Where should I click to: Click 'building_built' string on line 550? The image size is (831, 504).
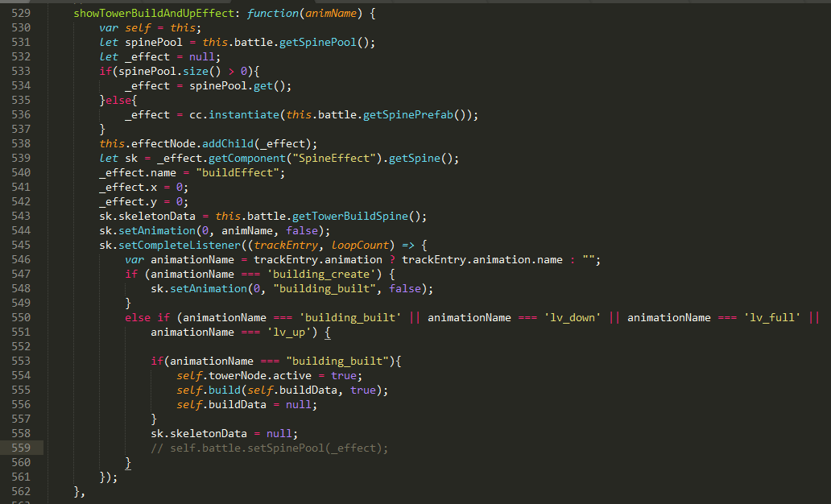[349, 317]
